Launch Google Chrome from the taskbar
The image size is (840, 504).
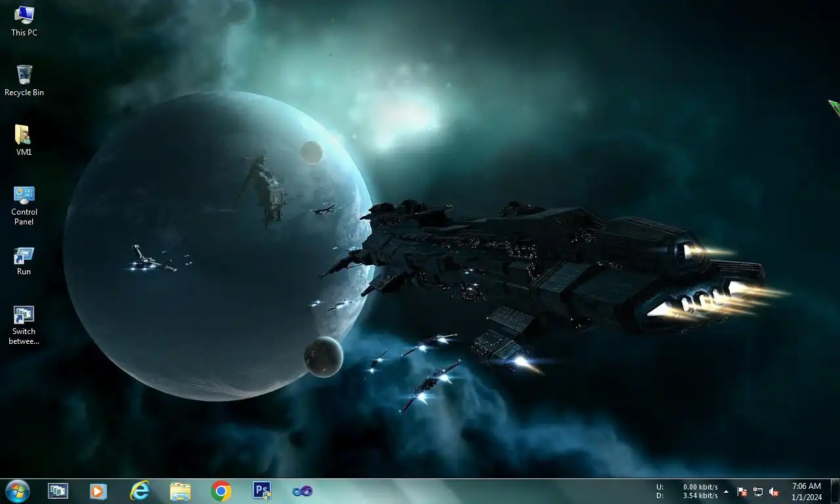(221, 491)
